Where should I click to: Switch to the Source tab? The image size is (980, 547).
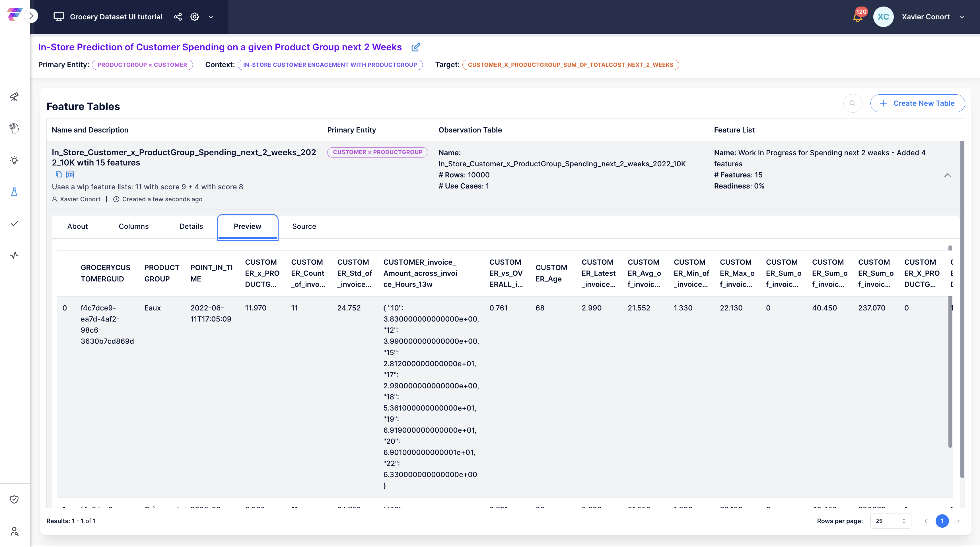(304, 226)
